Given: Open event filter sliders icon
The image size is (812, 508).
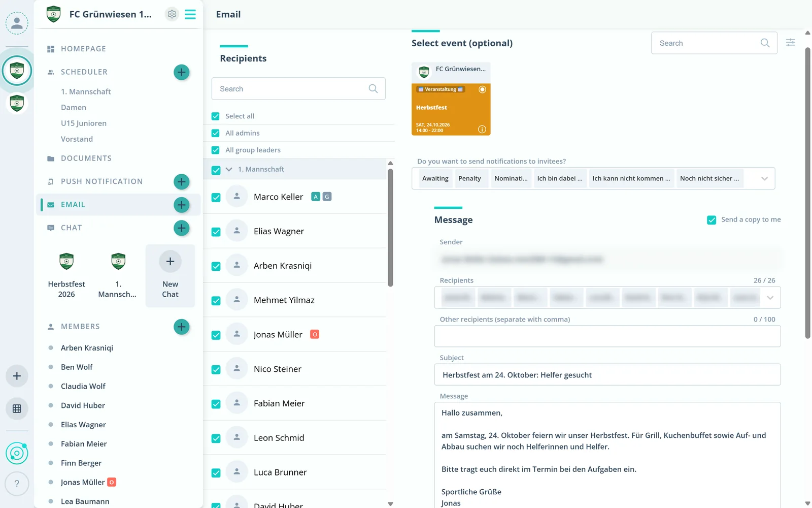Looking at the screenshot, I should 790,43.
